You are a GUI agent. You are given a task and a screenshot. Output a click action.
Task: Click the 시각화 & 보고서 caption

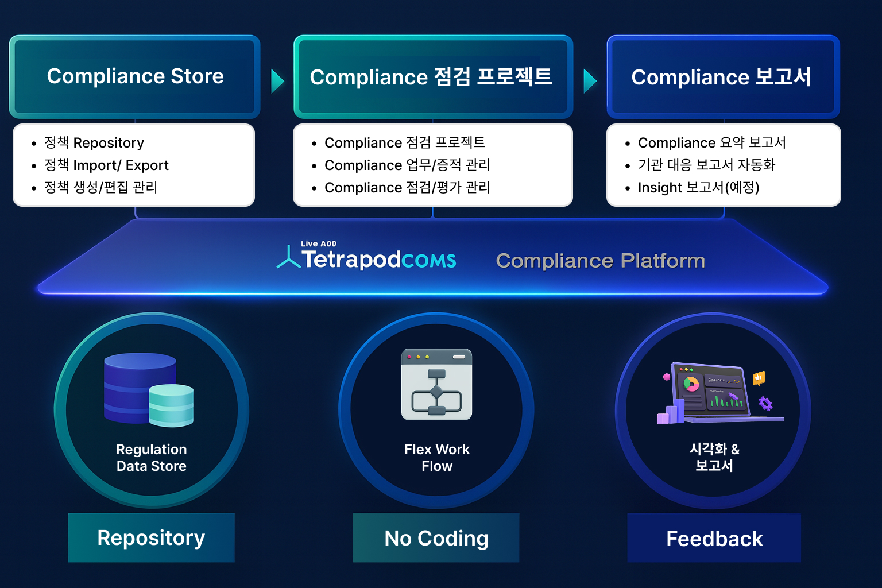714,457
